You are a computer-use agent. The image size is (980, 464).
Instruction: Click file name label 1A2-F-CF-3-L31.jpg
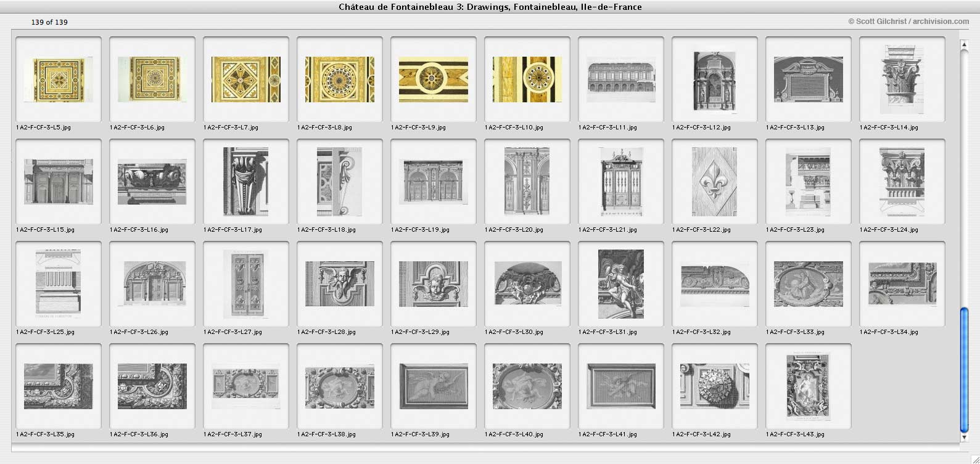(607, 332)
